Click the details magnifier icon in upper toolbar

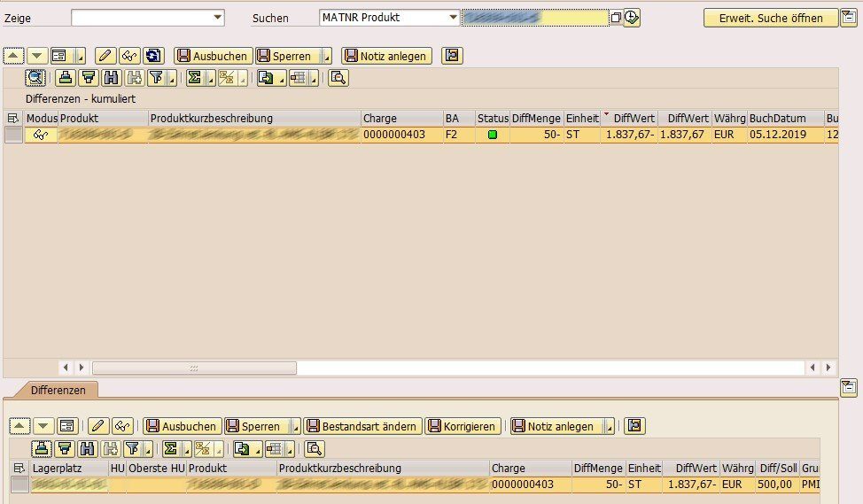click(x=35, y=77)
